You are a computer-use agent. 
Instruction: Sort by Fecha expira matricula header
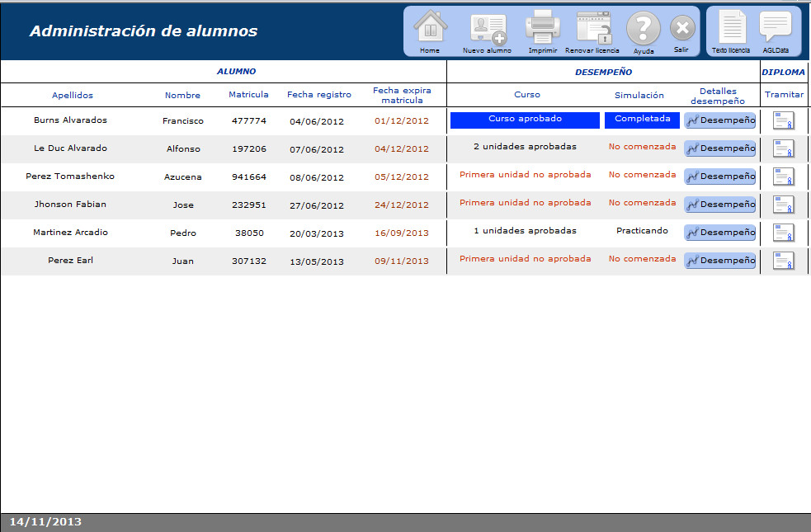pos(402,95)
